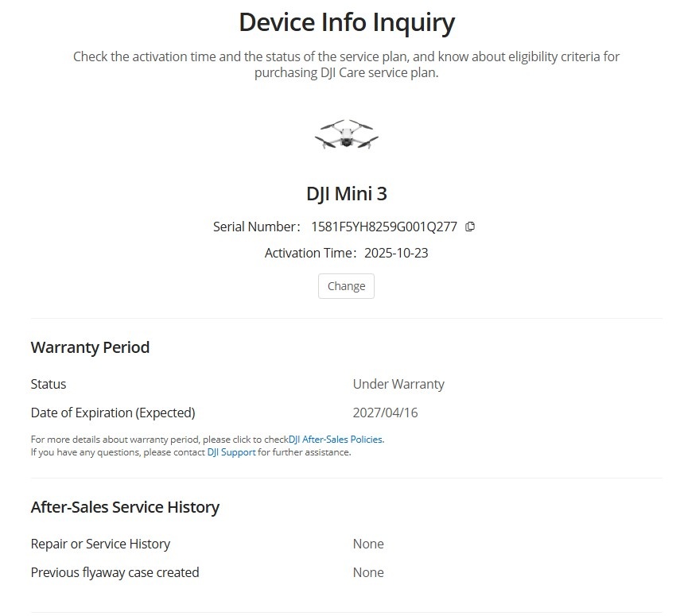Viewport: 680px width, 616px height.
Task: Select the Date of Expiration (Expected) label
Action: tap(113, 413)
